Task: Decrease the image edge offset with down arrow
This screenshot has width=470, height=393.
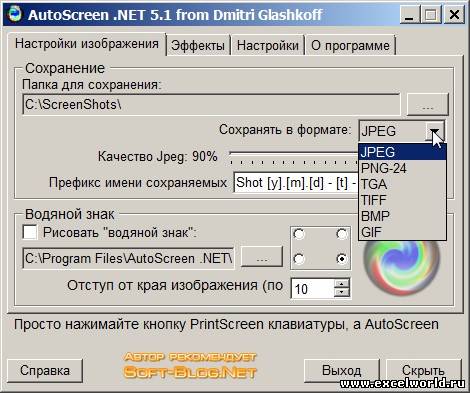Action: coord(342,292)
